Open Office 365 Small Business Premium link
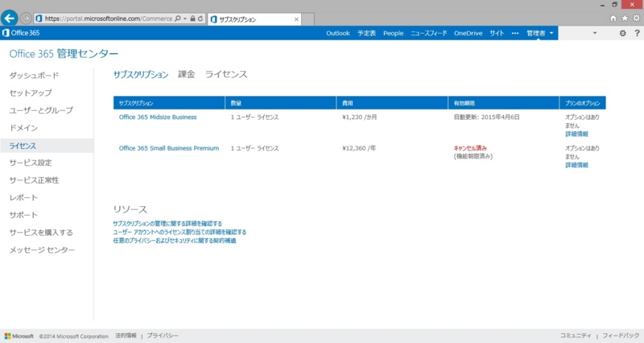Viewport: 644px width, 343px height. [169, 148]
